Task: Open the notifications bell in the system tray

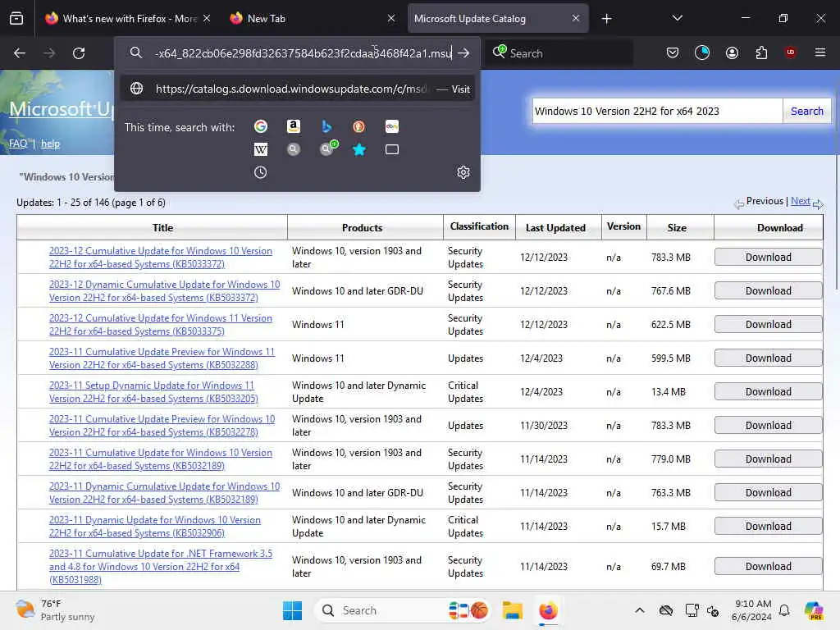Action: click(784, 610)
